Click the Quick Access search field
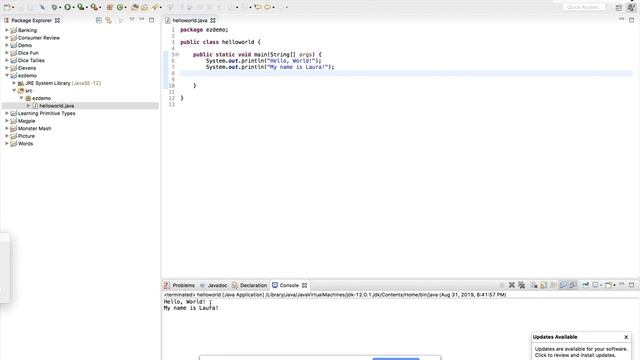Screen dimensions: 640x360 point(584,7)
